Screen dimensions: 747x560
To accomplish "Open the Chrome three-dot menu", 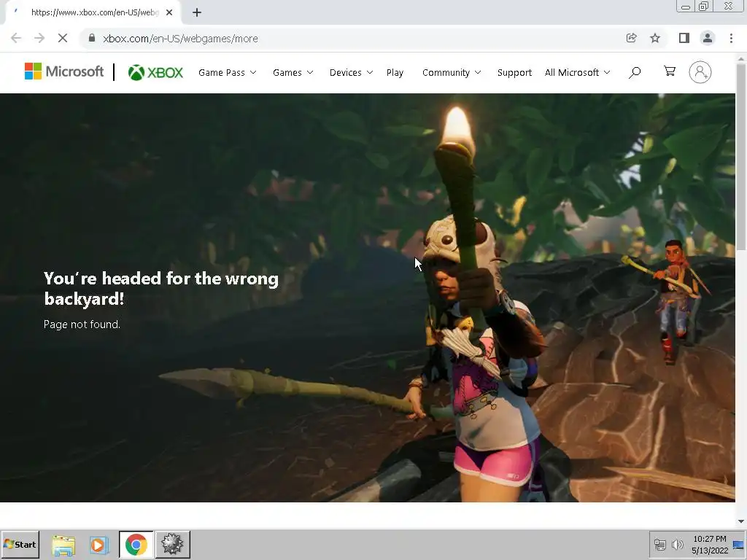I will (x=731, y=38).
